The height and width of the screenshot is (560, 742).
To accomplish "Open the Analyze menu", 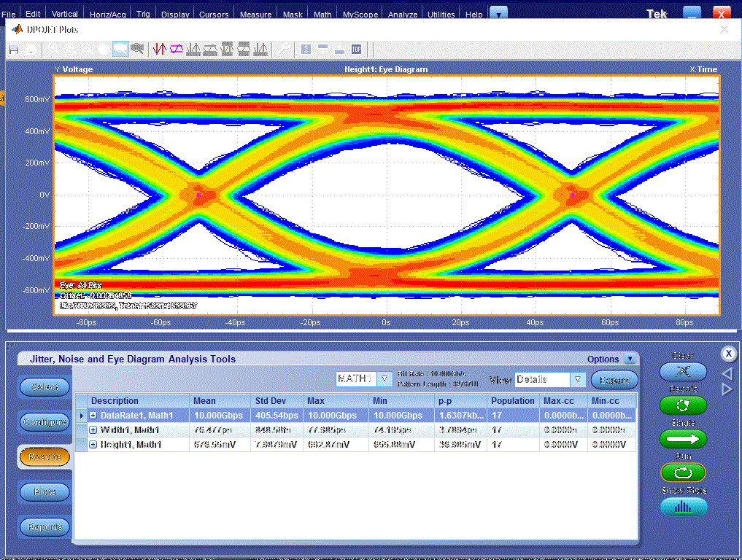I will (x=403, y=14).
